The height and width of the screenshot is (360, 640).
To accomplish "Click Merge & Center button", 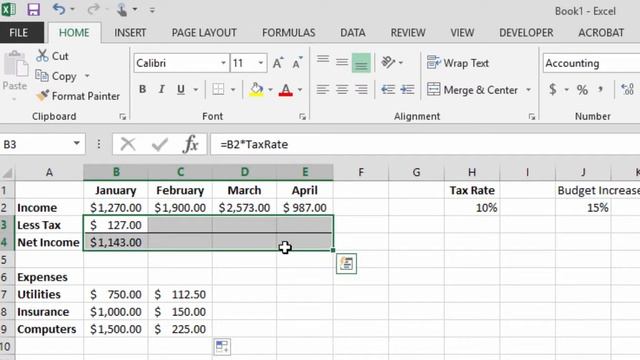I will point(473,90).
